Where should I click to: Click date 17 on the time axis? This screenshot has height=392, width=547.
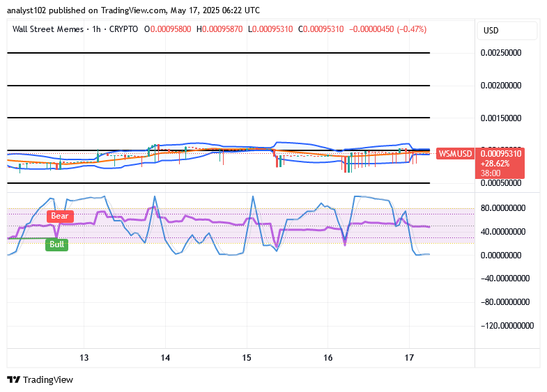[409, 358]
